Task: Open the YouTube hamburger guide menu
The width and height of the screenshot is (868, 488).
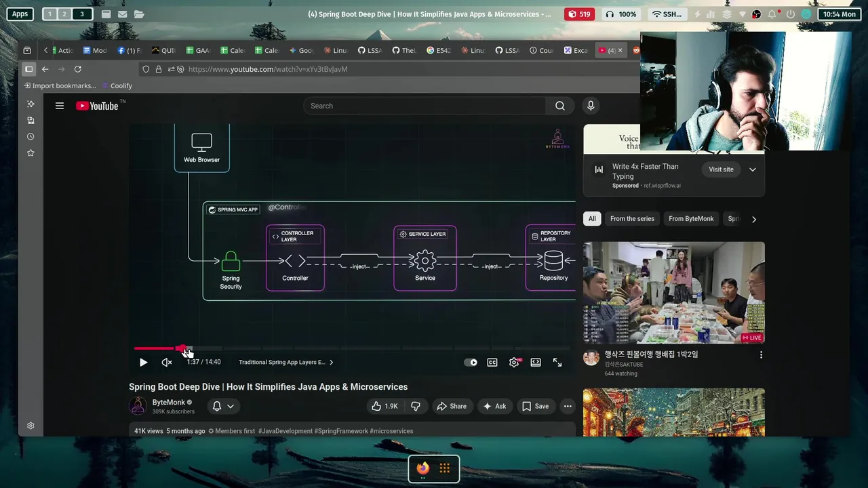Action: 60,106
